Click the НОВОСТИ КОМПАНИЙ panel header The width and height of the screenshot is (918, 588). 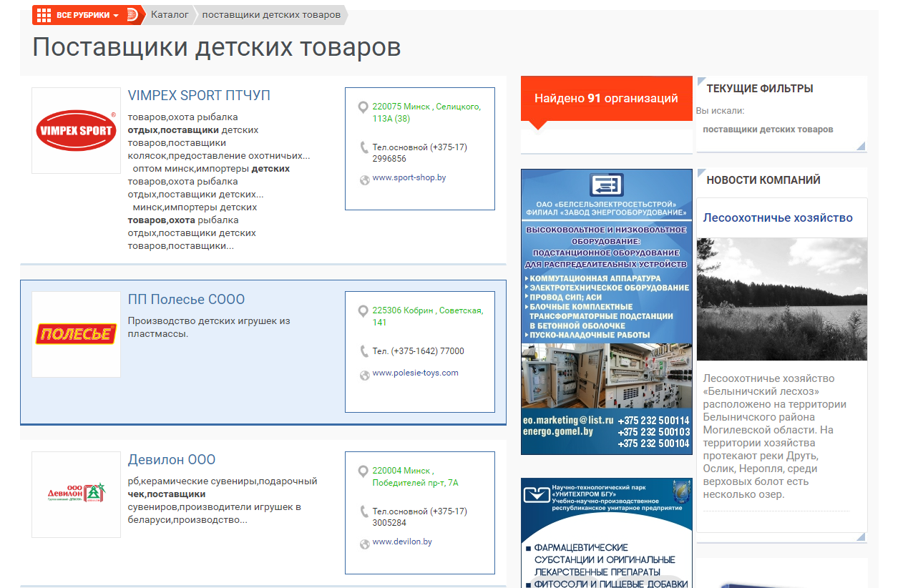pos(763,180)
